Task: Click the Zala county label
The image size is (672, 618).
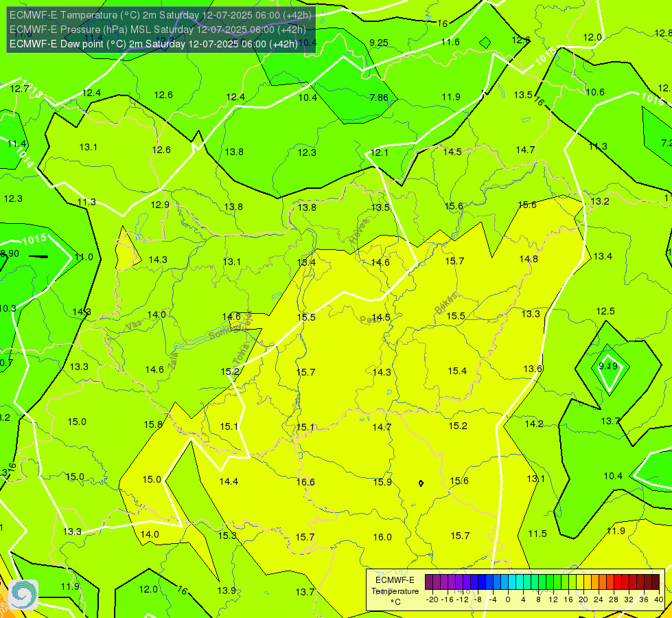Action: click(174, 360)
